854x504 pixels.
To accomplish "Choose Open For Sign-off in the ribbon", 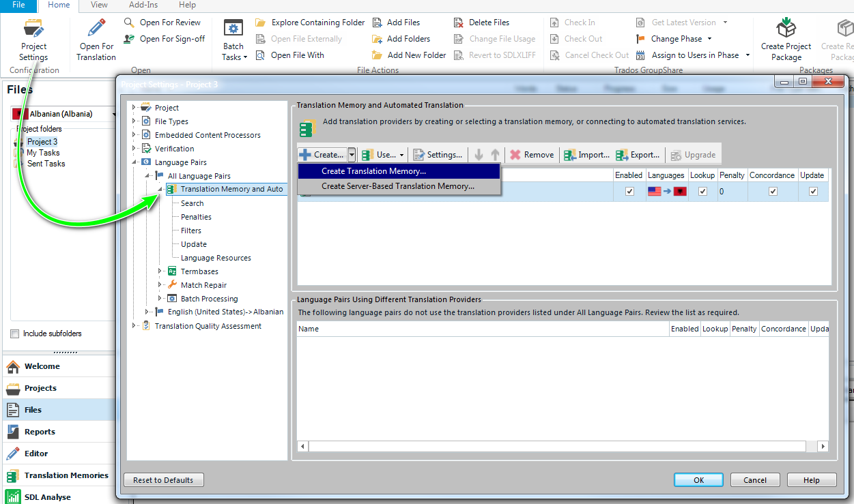I will pos(165,39).
